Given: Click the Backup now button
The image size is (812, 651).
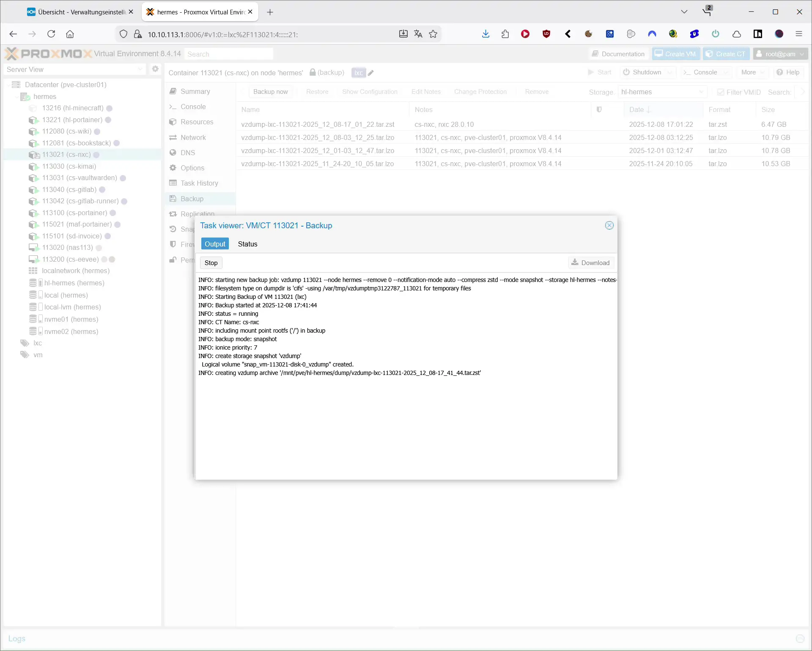Looking at the screenshot, I should coord(270,91).
